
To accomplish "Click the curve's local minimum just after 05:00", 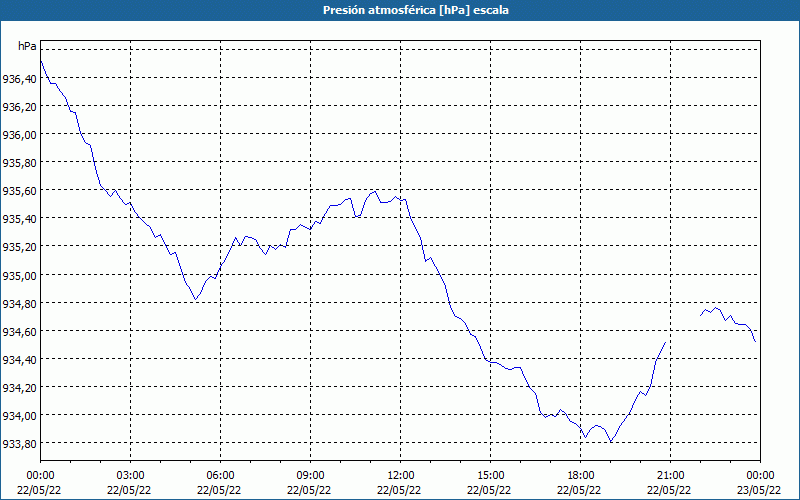I will [x=195, y=299].
